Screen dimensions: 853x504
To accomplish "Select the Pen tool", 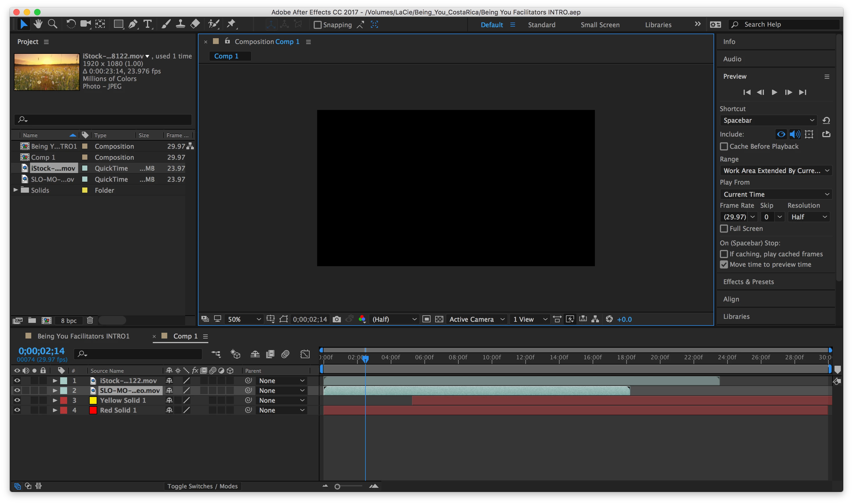I will pyautogui.click(x=133, y=24).
